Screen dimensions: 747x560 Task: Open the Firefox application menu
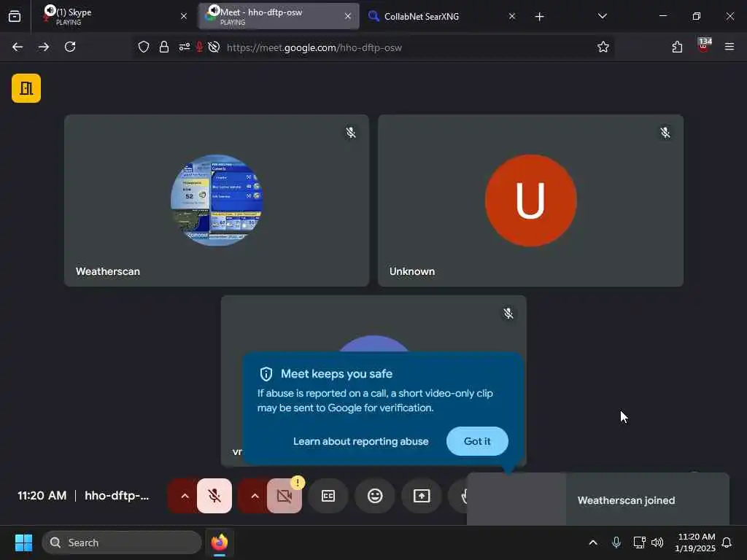click(x=729, y=47)
